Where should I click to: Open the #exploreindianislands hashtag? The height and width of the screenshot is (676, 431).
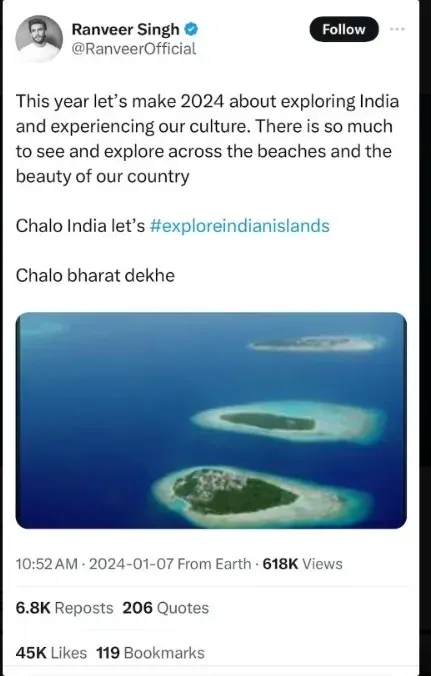(239, 226)
